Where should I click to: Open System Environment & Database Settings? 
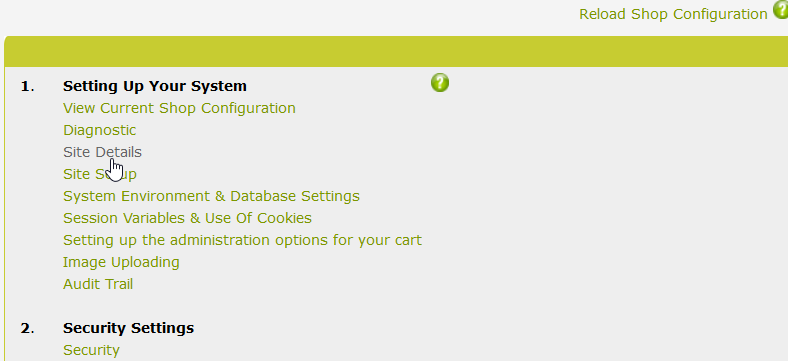[x=211, y=196]
